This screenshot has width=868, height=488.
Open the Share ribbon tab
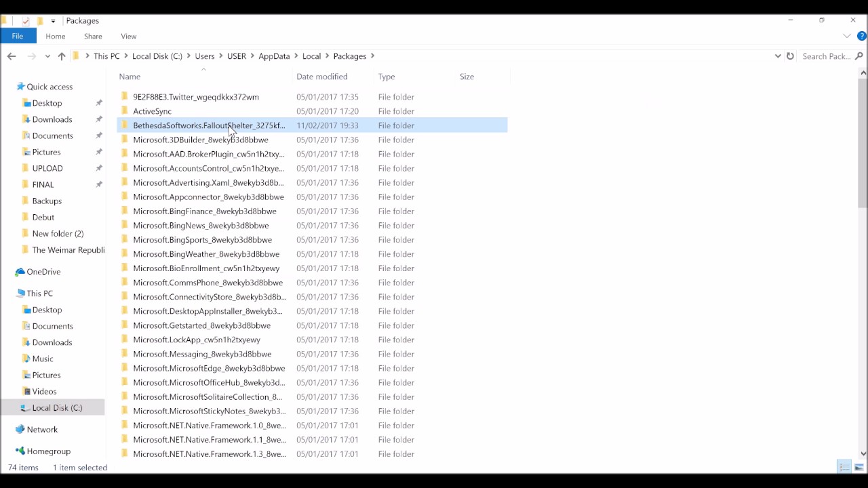[93, 36]
